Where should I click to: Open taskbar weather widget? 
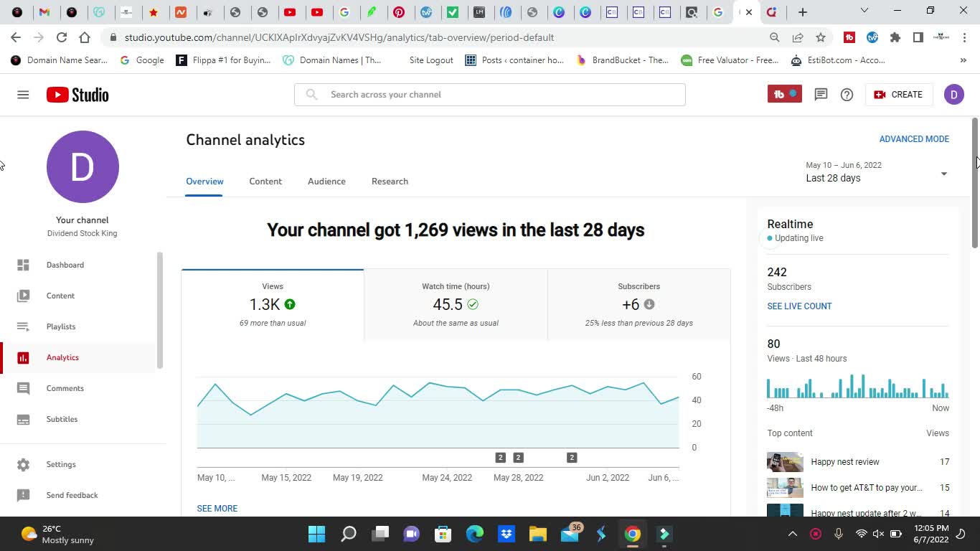point(58,534)
